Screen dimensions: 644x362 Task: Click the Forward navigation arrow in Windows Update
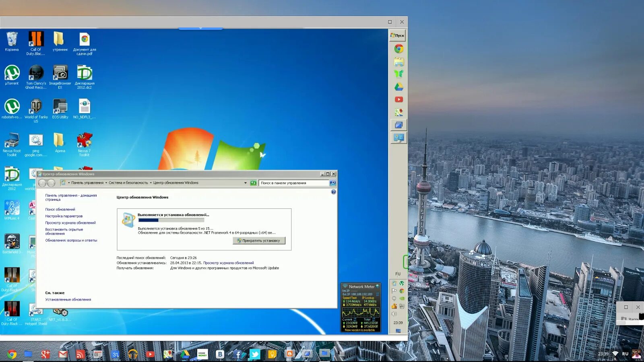(51, 183)
